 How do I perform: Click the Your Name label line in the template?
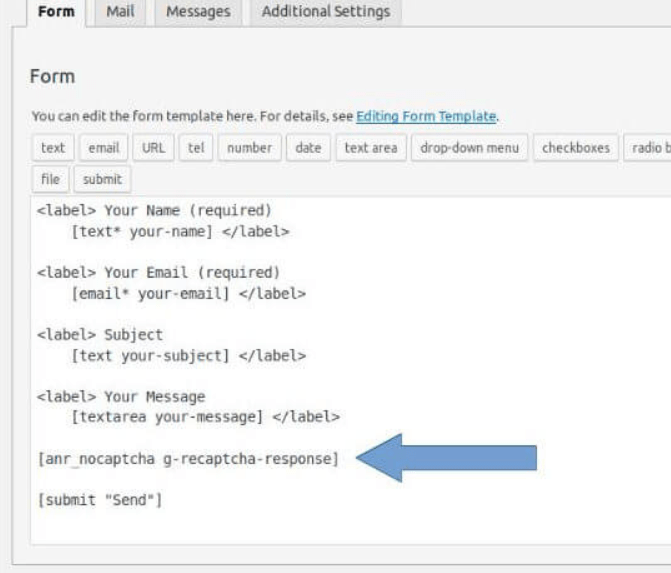(154, 211)
